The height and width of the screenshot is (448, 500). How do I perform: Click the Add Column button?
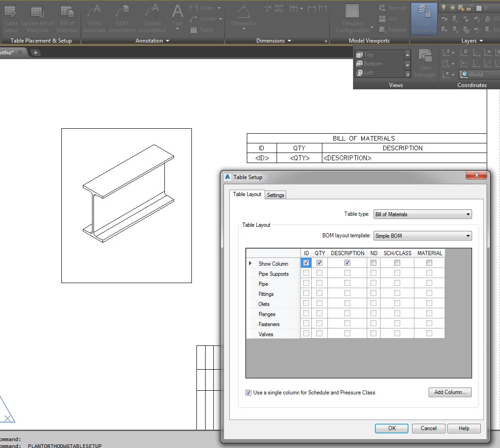(450, 392)
